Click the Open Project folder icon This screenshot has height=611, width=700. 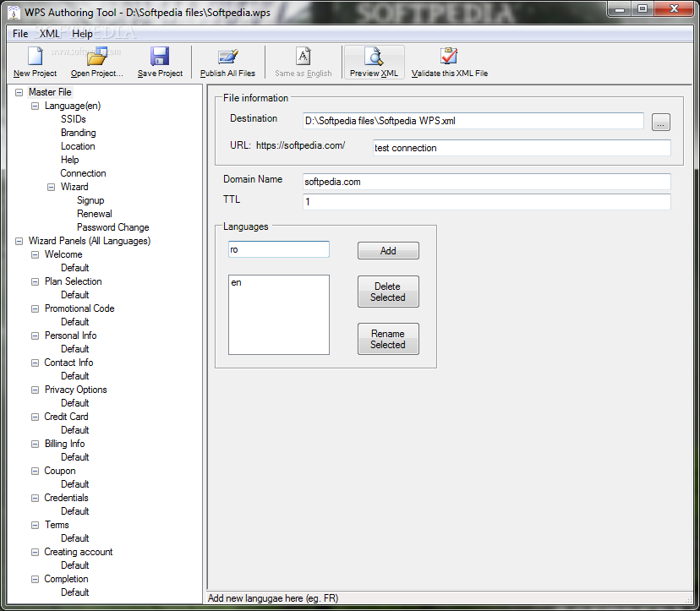[x=97, y=57]
